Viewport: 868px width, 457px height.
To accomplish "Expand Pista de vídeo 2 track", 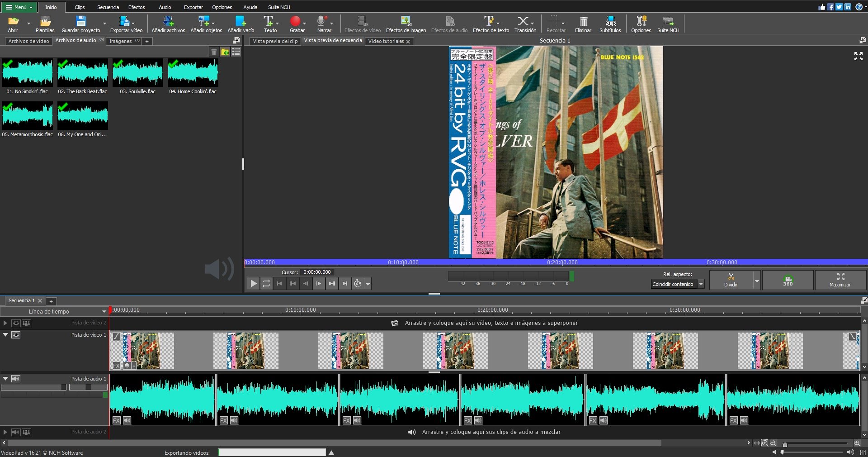I will coord(5,323).
